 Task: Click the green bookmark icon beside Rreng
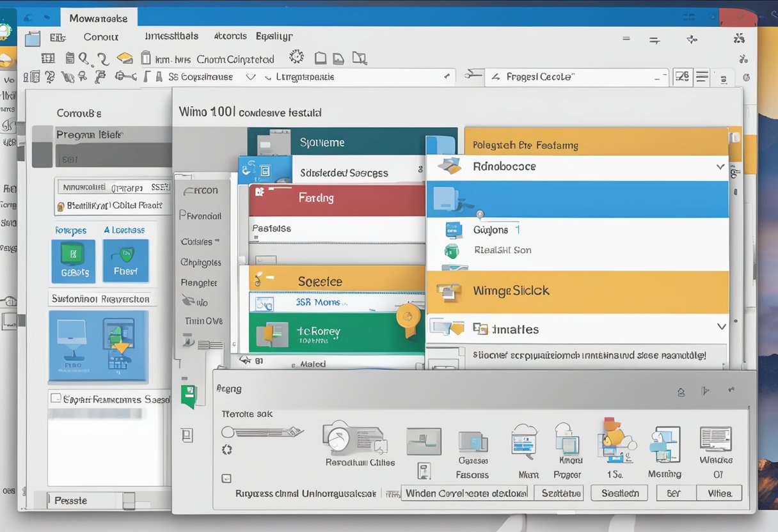[188, 396]
